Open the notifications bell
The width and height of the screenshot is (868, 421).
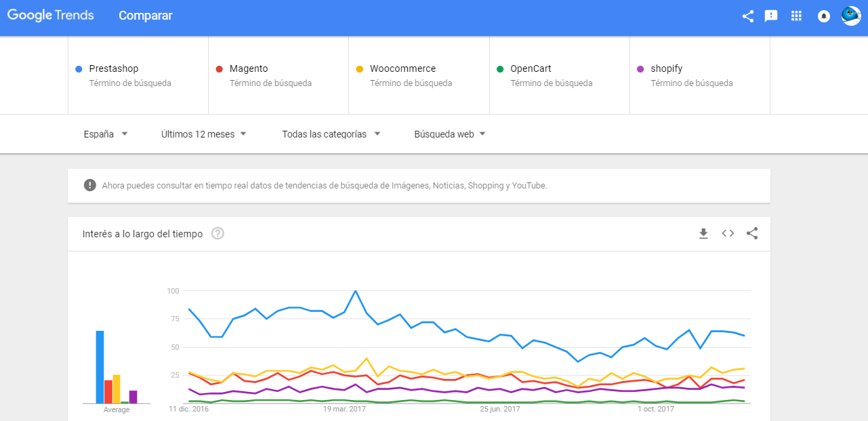824,16
